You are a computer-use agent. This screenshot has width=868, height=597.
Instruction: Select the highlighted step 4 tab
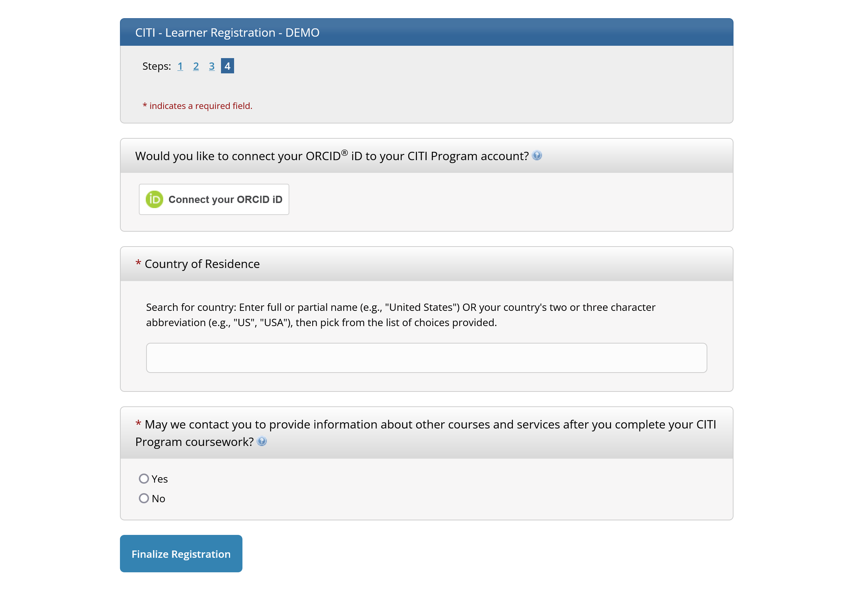click(227, 66)
